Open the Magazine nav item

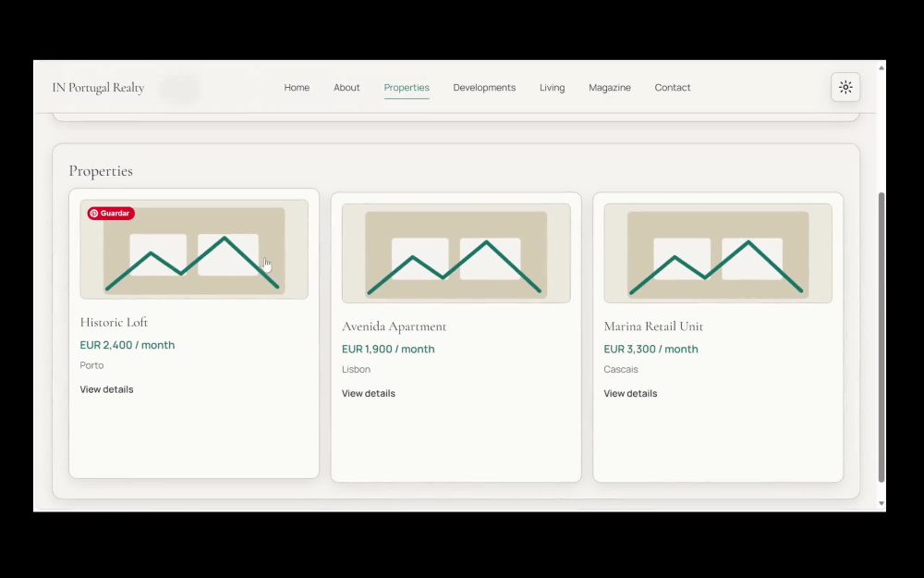609,87
